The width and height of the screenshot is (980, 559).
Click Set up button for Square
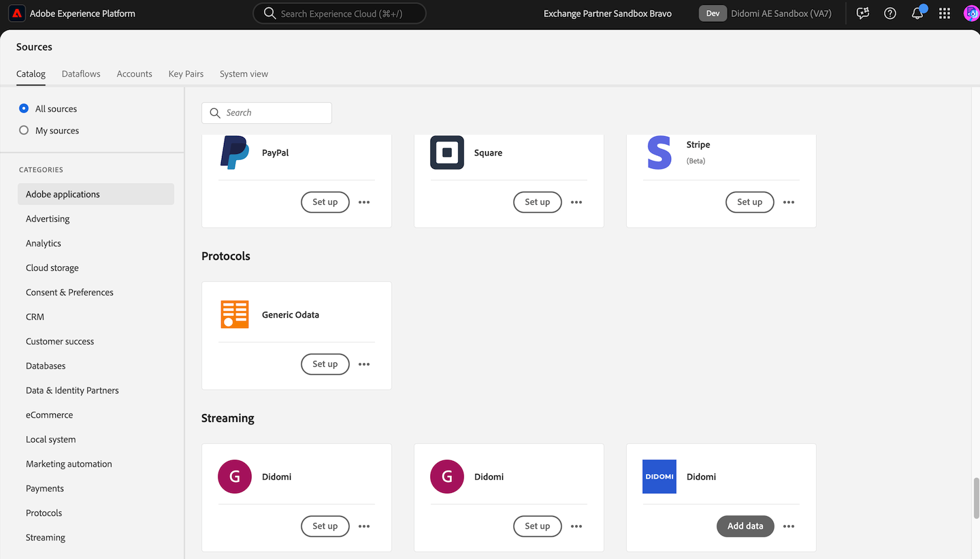537,202
